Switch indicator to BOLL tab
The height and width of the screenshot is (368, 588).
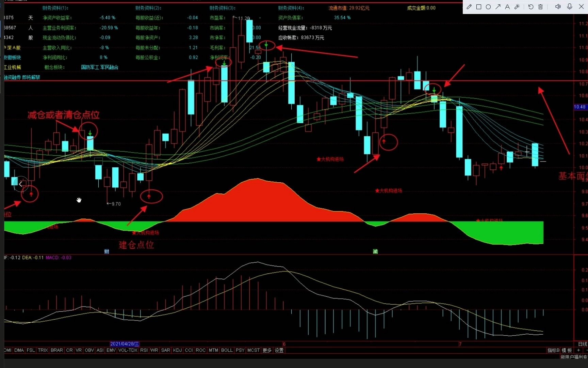coord(227,350)
